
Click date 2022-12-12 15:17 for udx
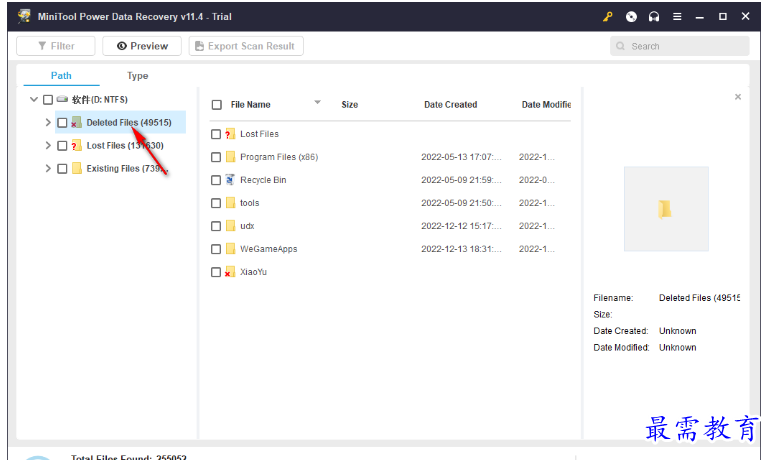pyautogui.click(x=461, y=226)
